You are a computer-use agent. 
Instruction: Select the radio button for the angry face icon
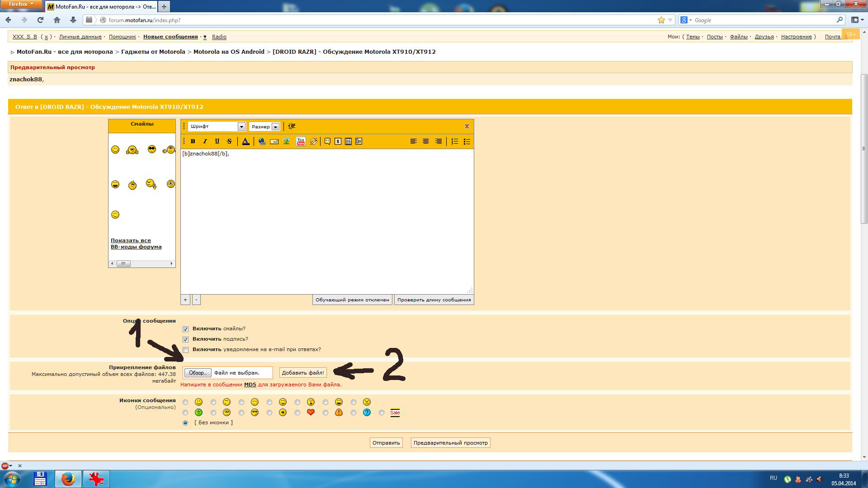click(x=354, y=402)
